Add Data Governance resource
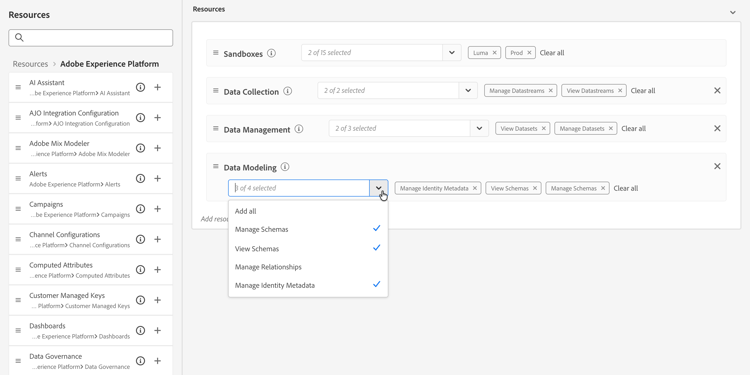Screen dimensions: 750x375 (157, 361)
